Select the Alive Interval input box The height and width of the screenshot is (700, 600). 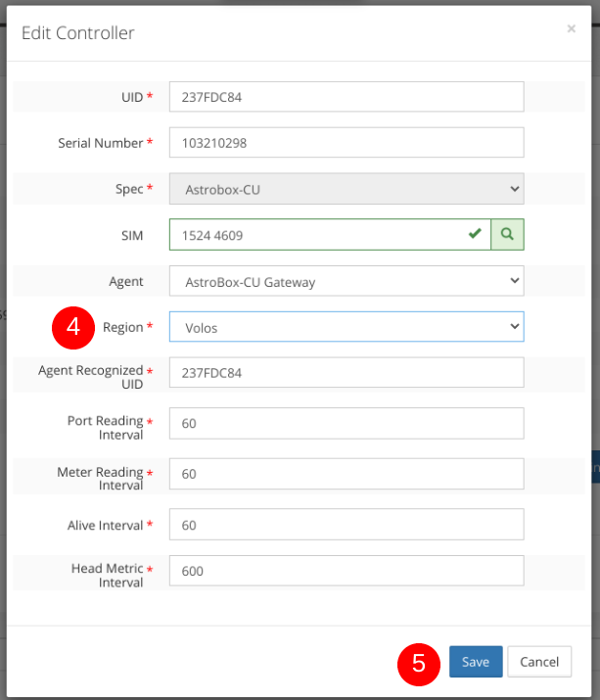tap(346, 525)
